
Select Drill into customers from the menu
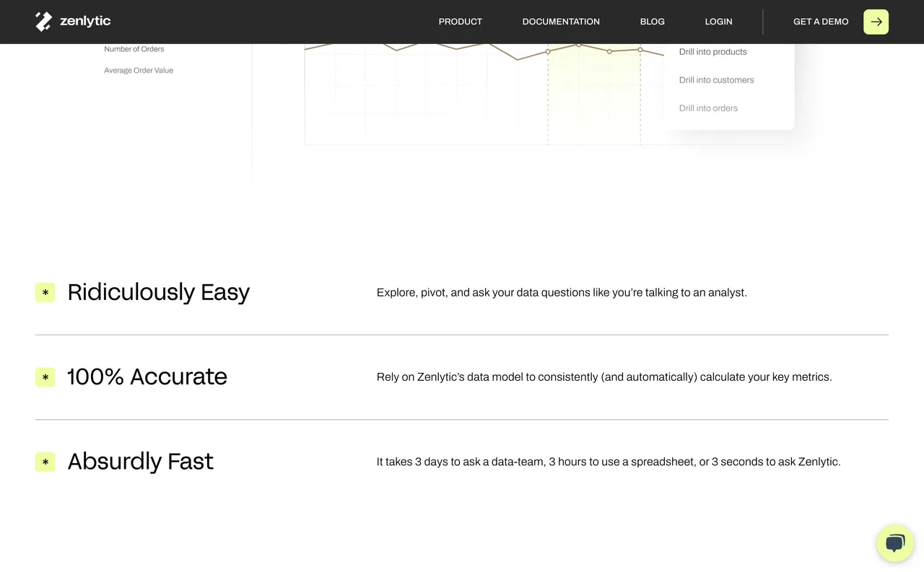[x=716, y=79]
